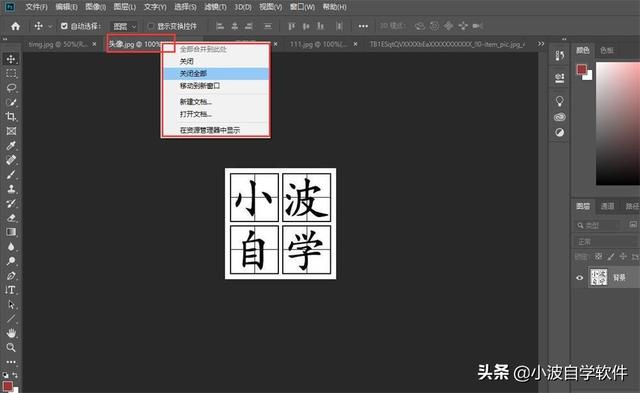Screen dimensions: 640x393
Task: Swap foreground and background colors icon
Action: 15,375
